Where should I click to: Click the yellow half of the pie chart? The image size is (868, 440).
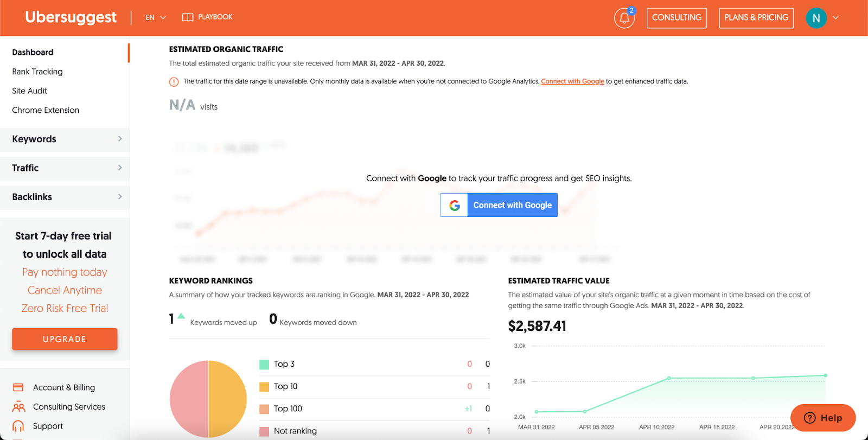click(x=228, y=399)
